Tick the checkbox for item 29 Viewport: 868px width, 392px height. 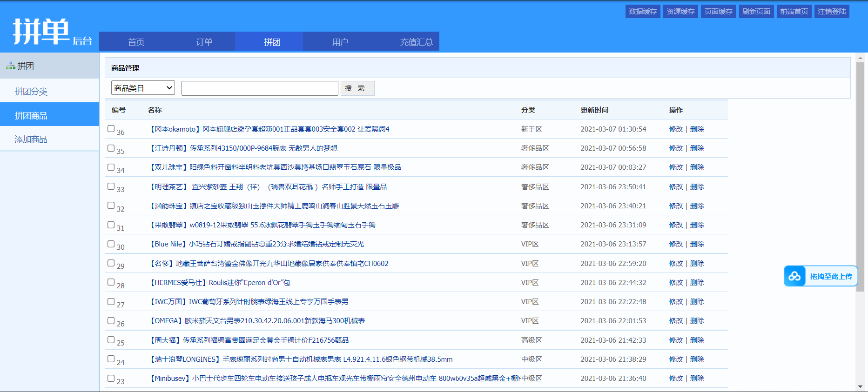111,263
